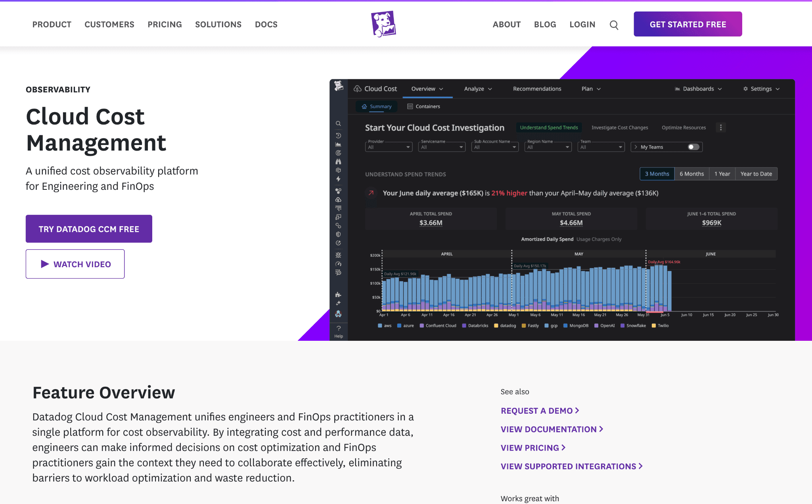This screenshot has height=504, width=812.
Task: Click the sparkle stars icon in sidebar
Action: point(338,304)
